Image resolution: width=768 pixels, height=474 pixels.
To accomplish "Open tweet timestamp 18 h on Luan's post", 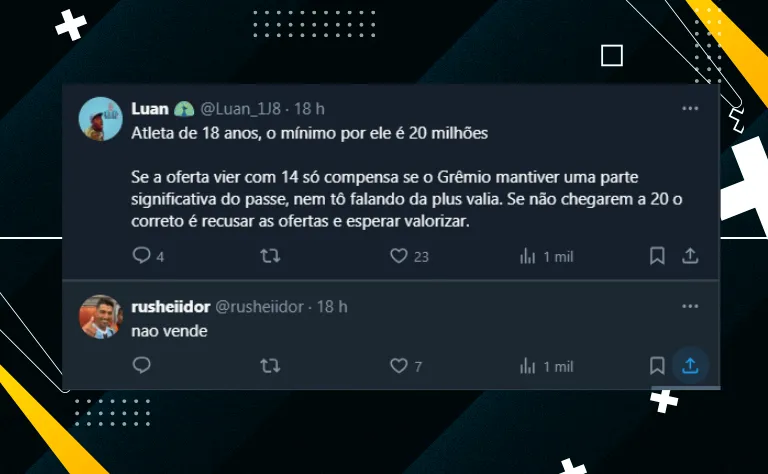I will point(309,109).
